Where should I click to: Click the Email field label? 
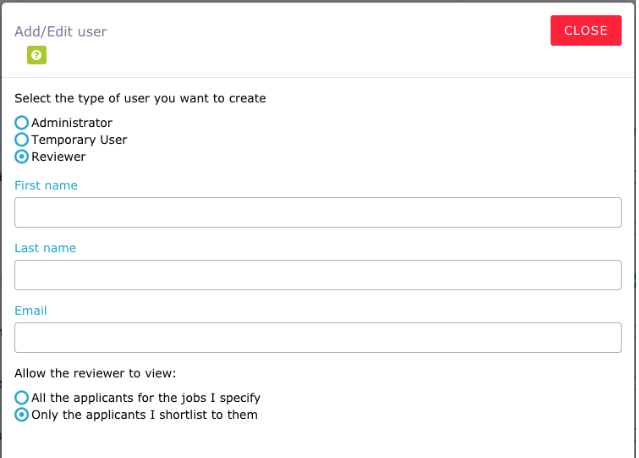[31, 310]
